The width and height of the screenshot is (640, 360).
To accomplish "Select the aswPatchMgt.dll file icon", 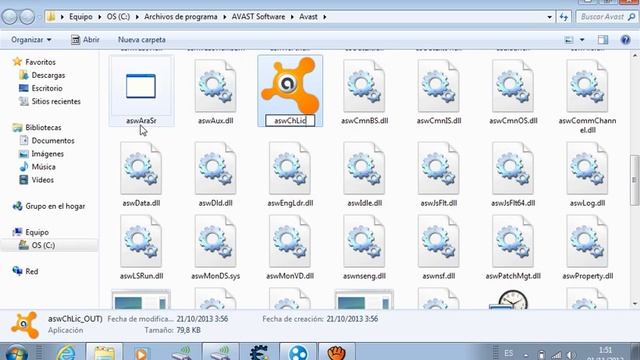I will (513, 241).
